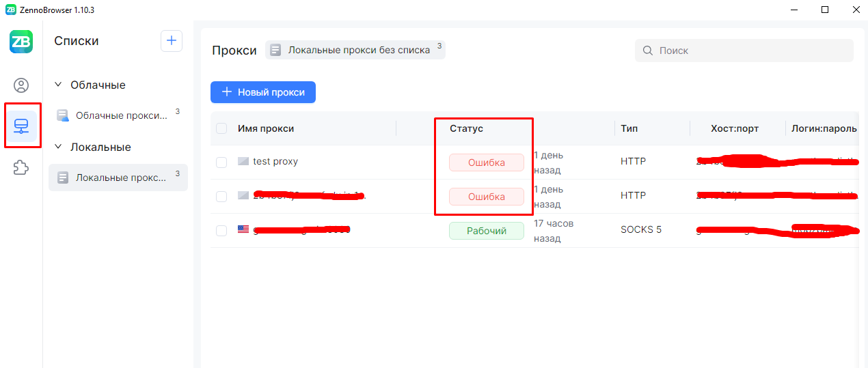
Task: Click the Новый прокси button
Action: pyautogui.click(x=263, y=92)
